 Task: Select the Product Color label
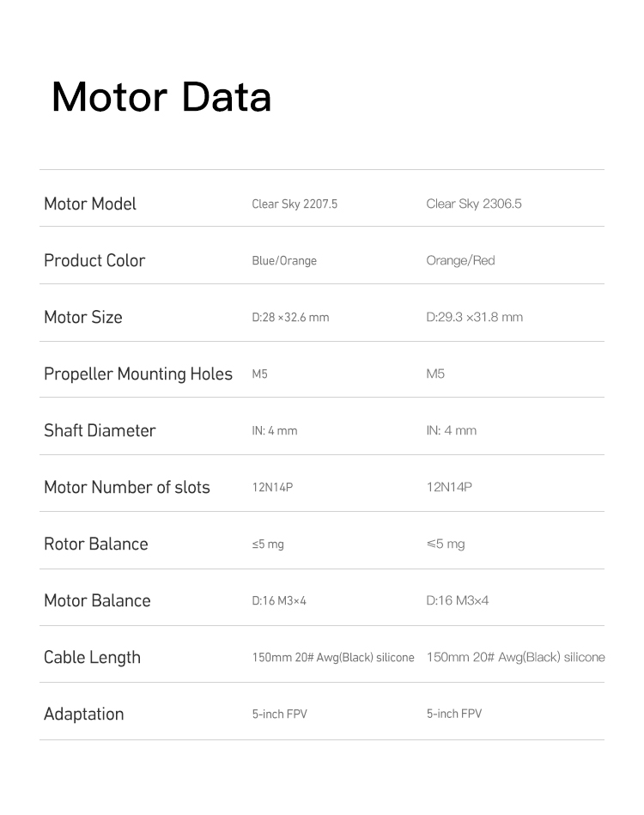click(x=94, y=260)
